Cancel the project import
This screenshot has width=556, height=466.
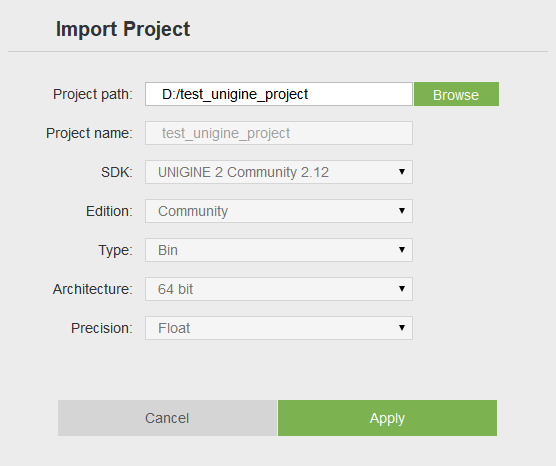[x=167, y=418]
